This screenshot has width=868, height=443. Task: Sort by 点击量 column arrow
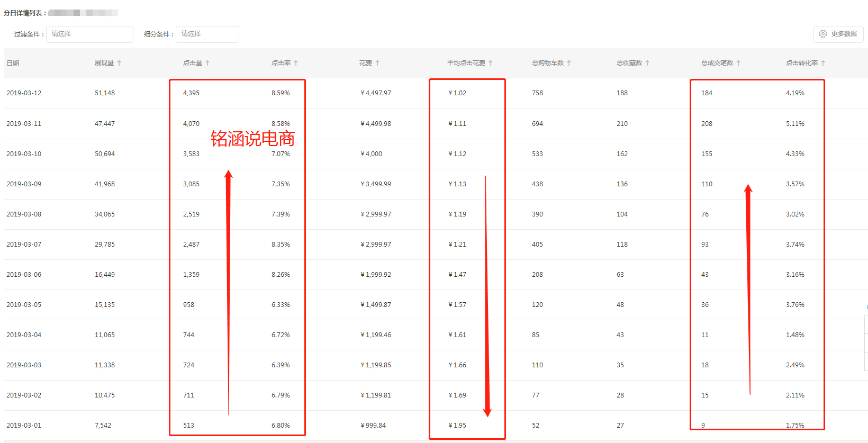[x=207, y=63]
